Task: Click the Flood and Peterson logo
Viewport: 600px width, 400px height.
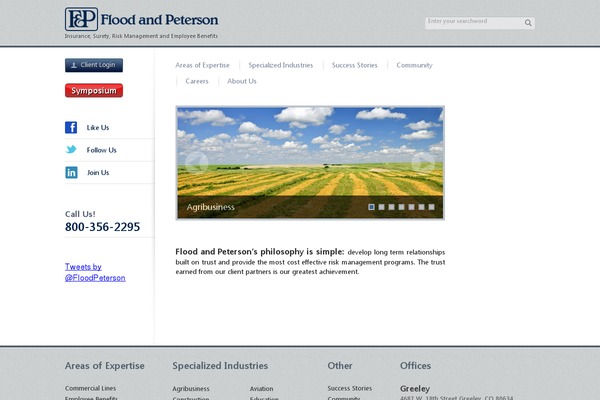Action: click(142, 19)
